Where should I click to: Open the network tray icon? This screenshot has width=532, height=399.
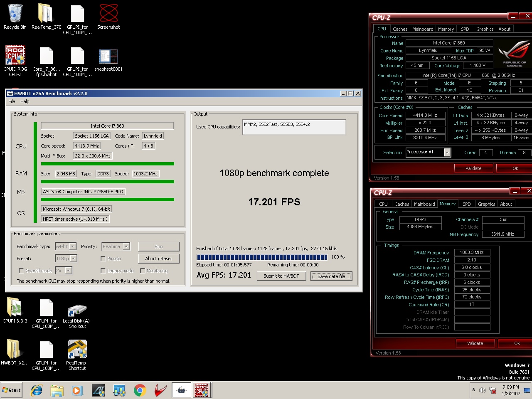point(493,390)
